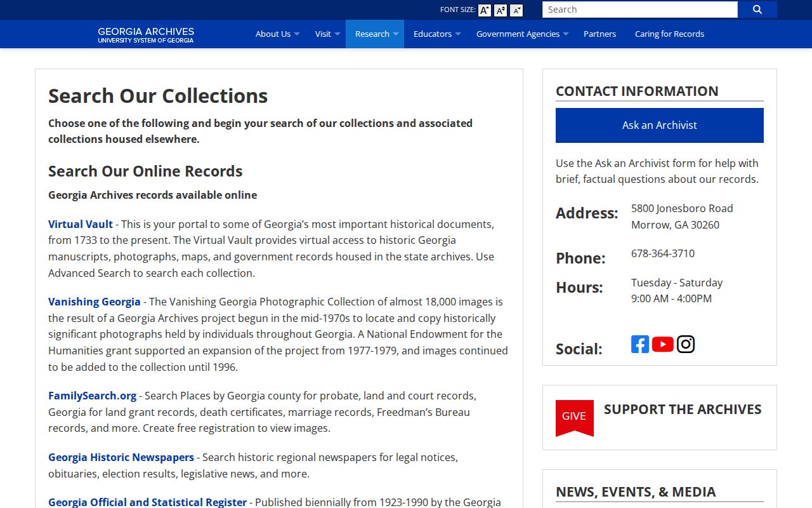Open the Georgia Historic Newspapers link
Image resolution: width=812 pixels, height=508 pixels.
[x=121, y=457]
